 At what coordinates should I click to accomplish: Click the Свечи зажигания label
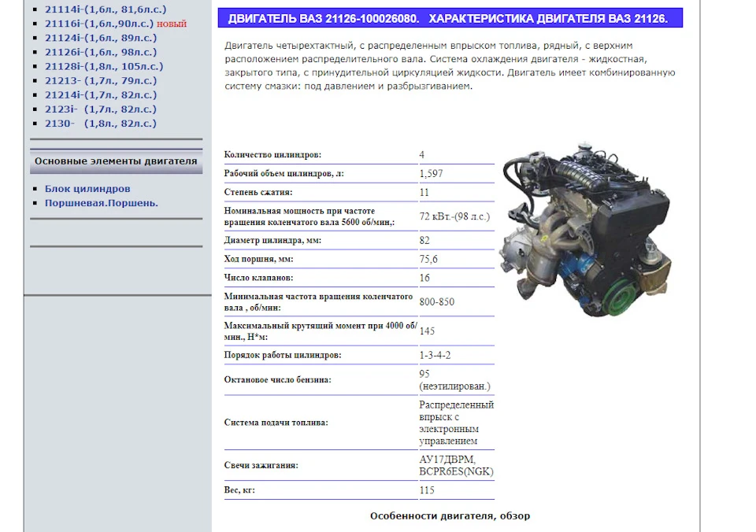(x=261, y=466)
